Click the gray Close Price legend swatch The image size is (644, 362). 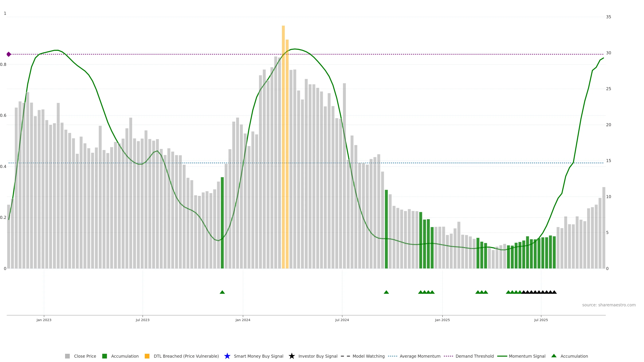67,356
